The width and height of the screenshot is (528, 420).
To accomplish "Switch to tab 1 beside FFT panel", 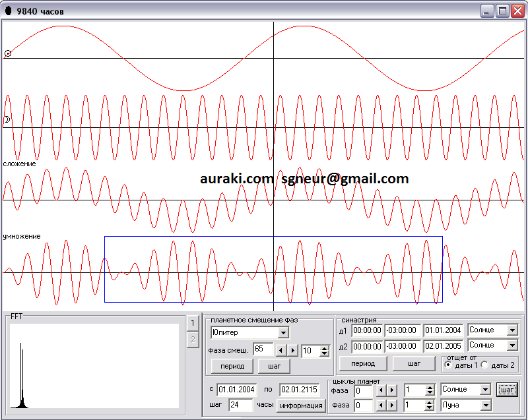I will coord(193,322).
